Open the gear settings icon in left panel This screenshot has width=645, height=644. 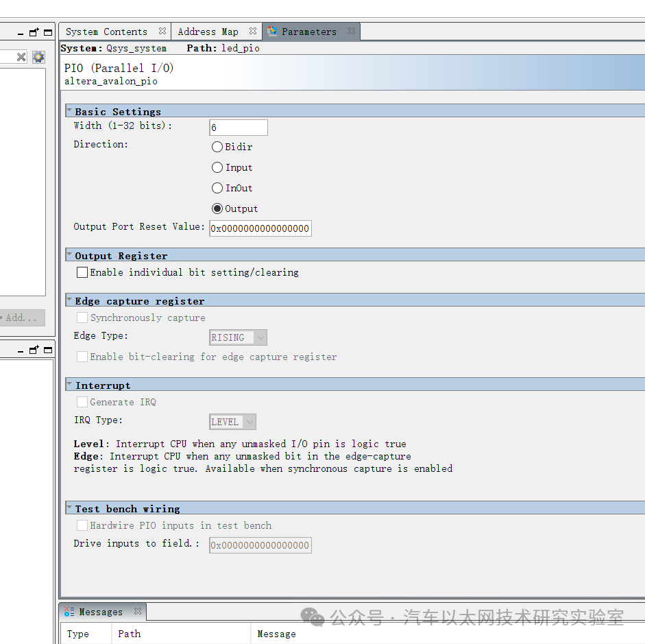pos(38,57)
